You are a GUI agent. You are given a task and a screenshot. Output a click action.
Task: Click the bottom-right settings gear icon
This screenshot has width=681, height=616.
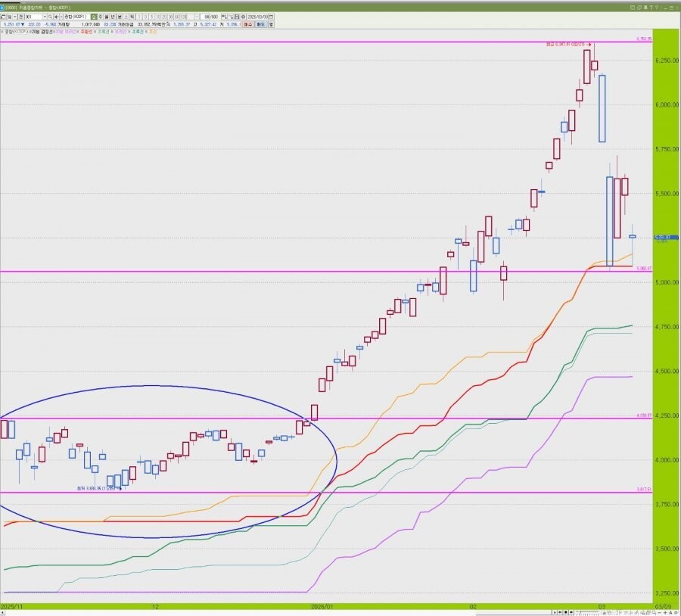click(x=676, y=612)
